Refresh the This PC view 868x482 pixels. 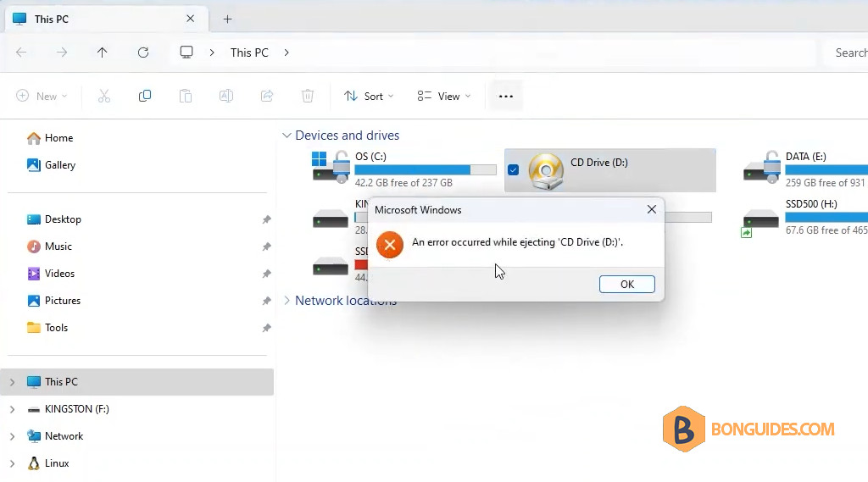(x=143, y=53)
